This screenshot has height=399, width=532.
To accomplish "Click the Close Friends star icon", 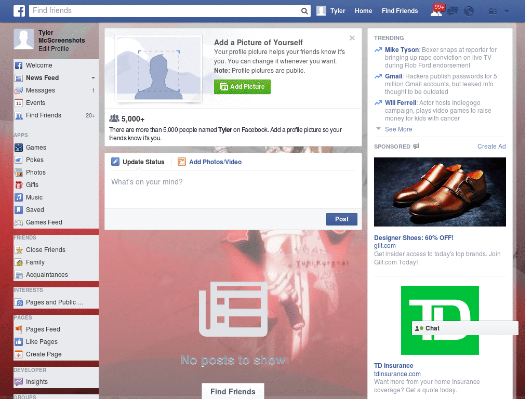I will (x=19, y=250).
